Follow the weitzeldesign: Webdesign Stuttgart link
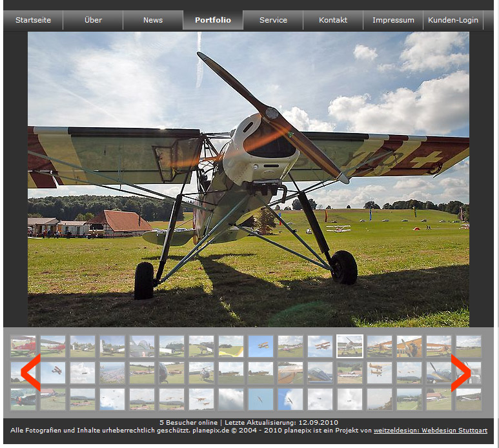 (431, 430)
